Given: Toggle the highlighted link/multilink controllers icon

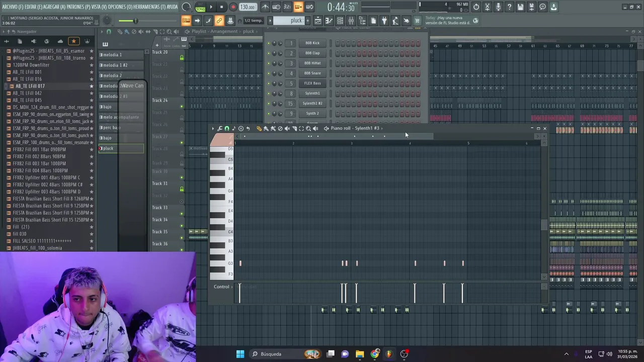Looking at the screenshot, I should [x=219, y=21].
